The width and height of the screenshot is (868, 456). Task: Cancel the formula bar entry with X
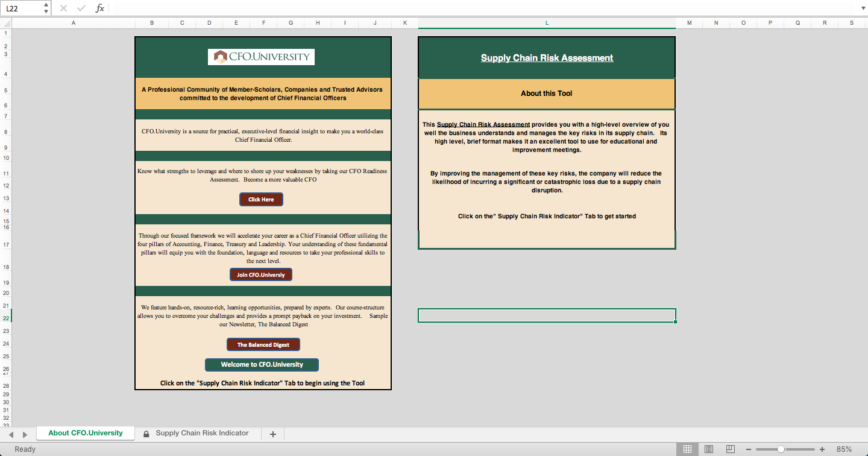coord(63,8)
